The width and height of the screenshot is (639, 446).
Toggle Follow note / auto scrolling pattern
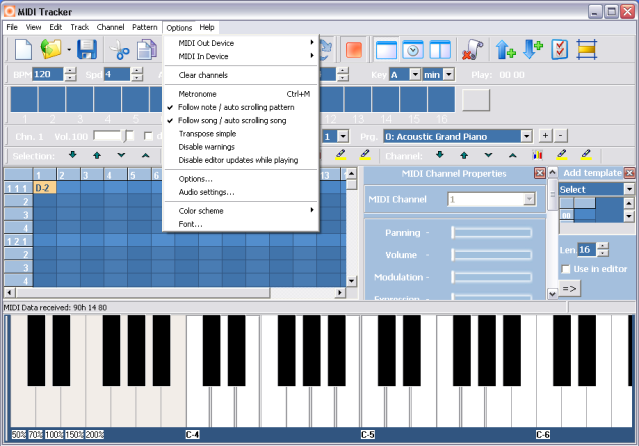(x=236, y=106)
